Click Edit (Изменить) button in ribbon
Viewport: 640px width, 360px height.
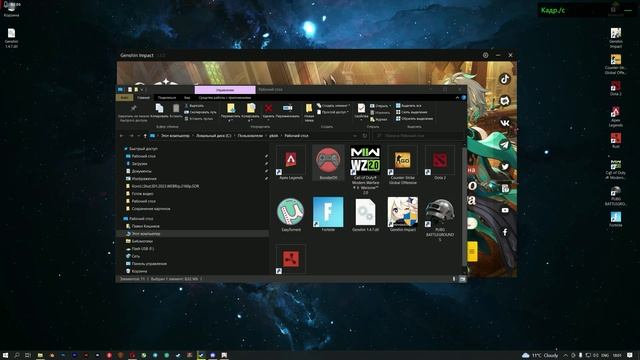click(x=380, y=113)
